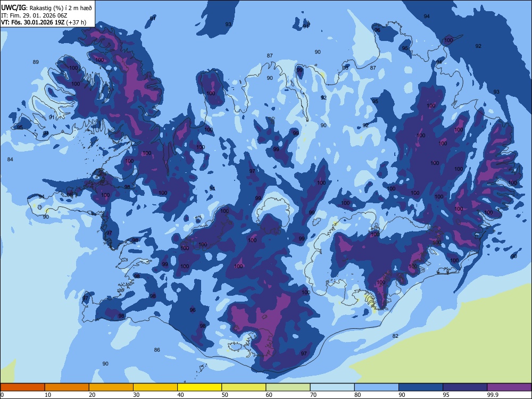
Task: Click the legend tick label "30"
Action: pos(136,395)
